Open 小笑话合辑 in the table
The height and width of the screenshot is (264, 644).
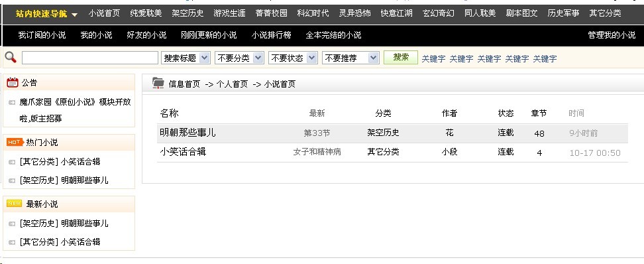point(183,152)
